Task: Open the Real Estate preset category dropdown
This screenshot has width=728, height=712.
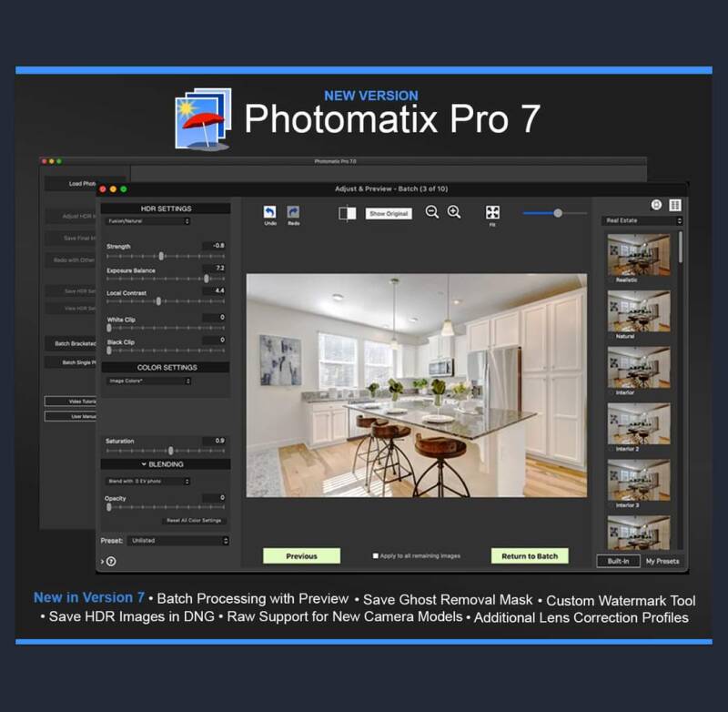Action: 642,221
